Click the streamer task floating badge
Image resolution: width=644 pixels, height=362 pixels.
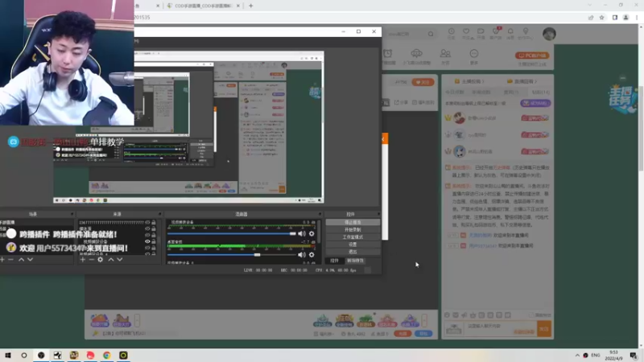622,100
